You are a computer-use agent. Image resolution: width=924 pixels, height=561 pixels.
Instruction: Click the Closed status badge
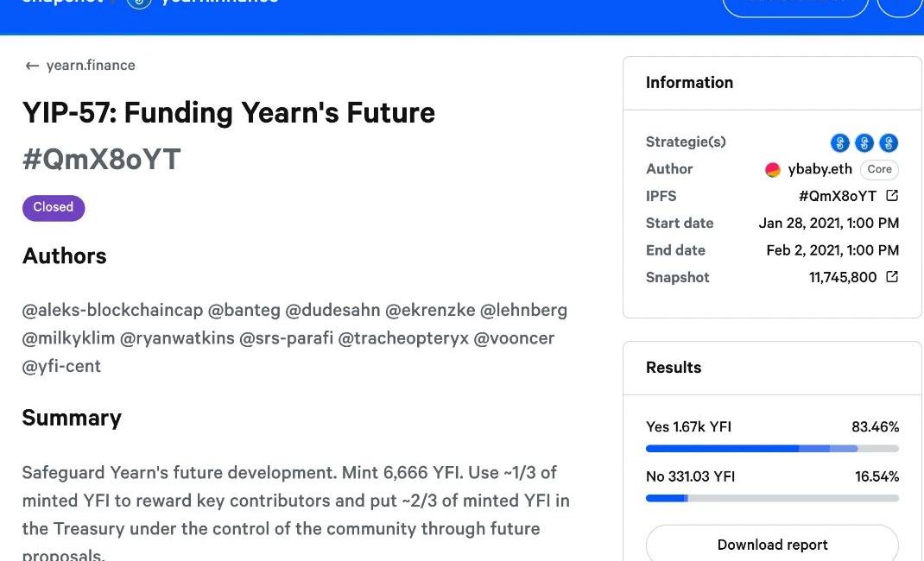coord(54,207)
